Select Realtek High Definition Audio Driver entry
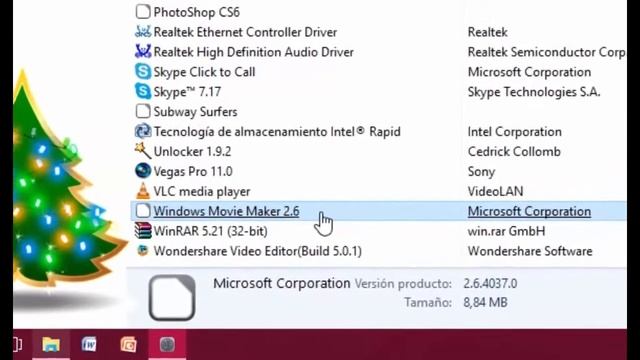 coord(253,52)
